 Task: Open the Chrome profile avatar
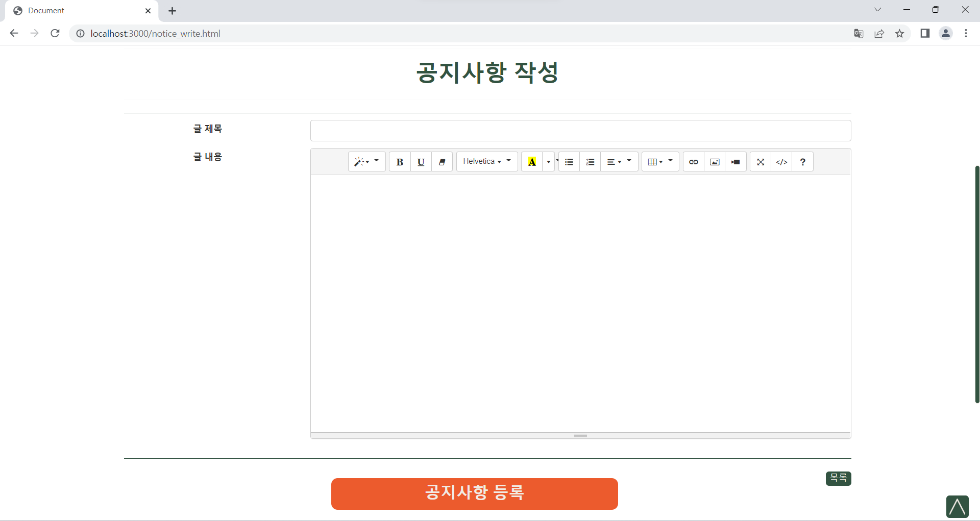tap(946, 33)
